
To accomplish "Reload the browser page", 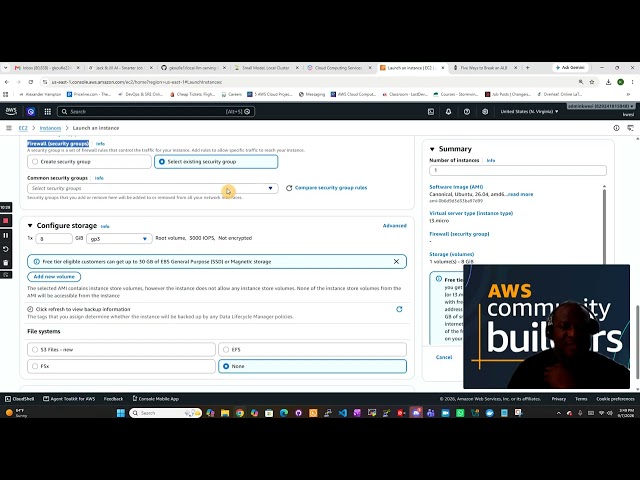I will [x=31, y=82].
